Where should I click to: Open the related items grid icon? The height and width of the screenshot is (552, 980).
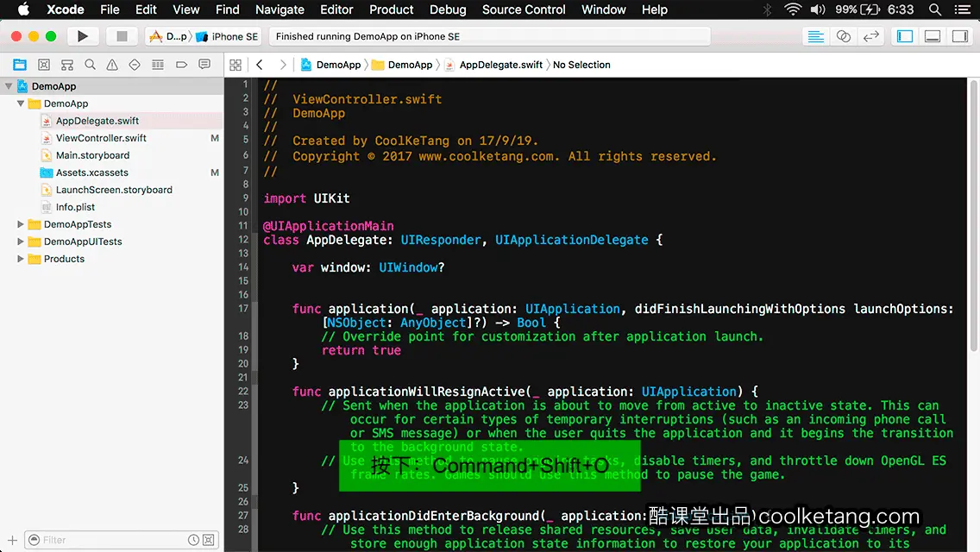click(x=236, y=65)
